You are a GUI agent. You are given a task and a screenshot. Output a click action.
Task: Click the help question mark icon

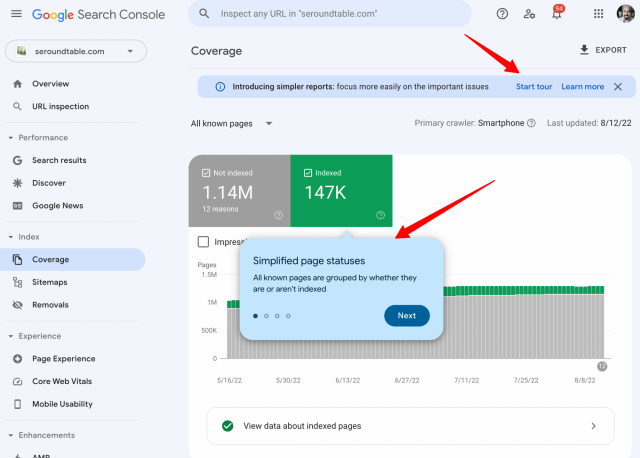pos(502,14)
